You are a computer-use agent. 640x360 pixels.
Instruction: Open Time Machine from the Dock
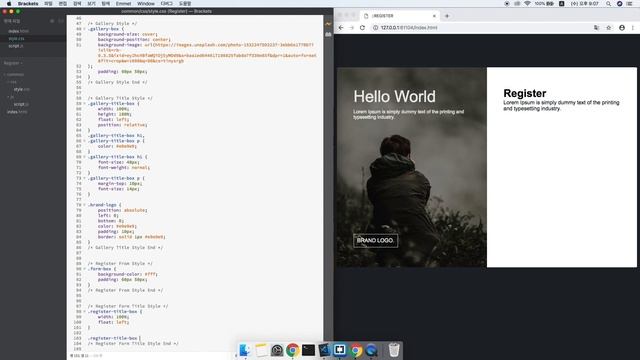tap(277, 350)
